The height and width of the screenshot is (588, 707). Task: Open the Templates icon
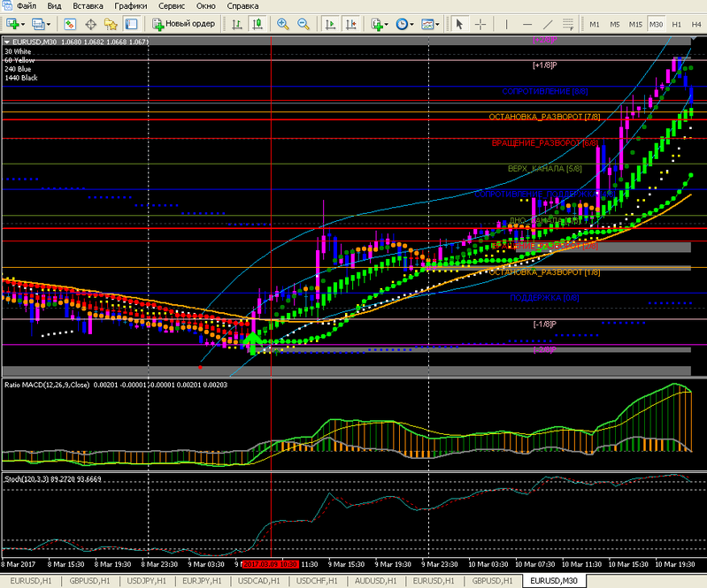coord(427,24)
